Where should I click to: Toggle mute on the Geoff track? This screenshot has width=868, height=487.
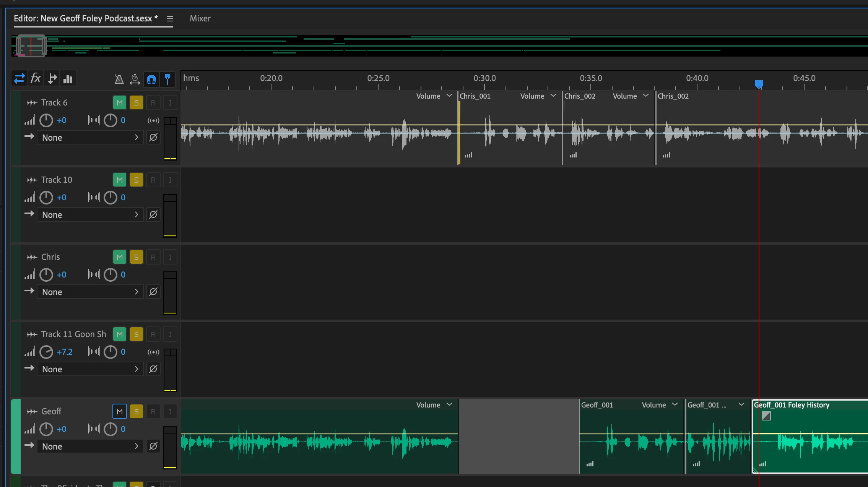click(120, 411)
